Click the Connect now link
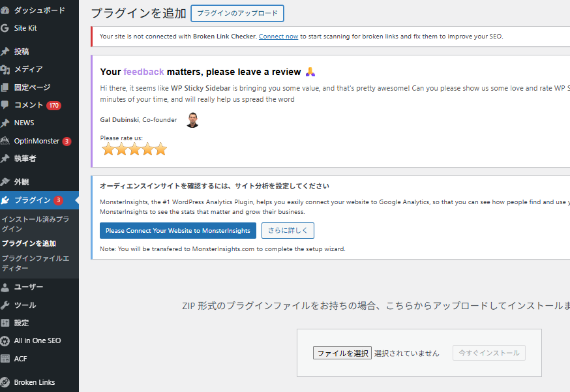Screen dimensions: 570x392 click(278, 37)
